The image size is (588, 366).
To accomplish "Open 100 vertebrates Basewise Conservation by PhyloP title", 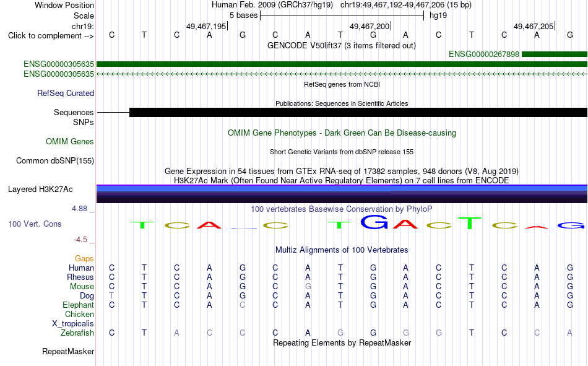I will coord(342,209).
